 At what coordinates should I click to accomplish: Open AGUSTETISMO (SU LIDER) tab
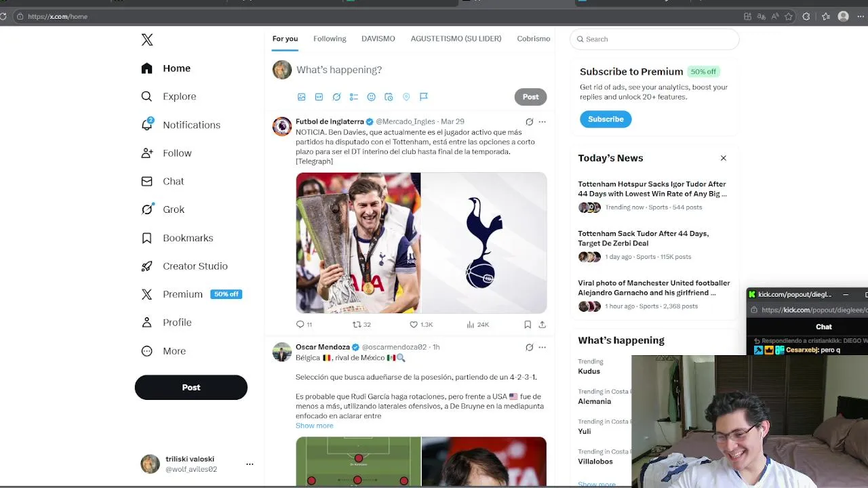pos(456,39)
